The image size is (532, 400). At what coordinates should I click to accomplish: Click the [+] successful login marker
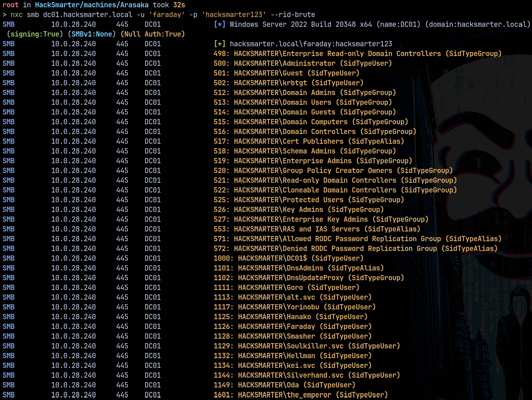219,44
